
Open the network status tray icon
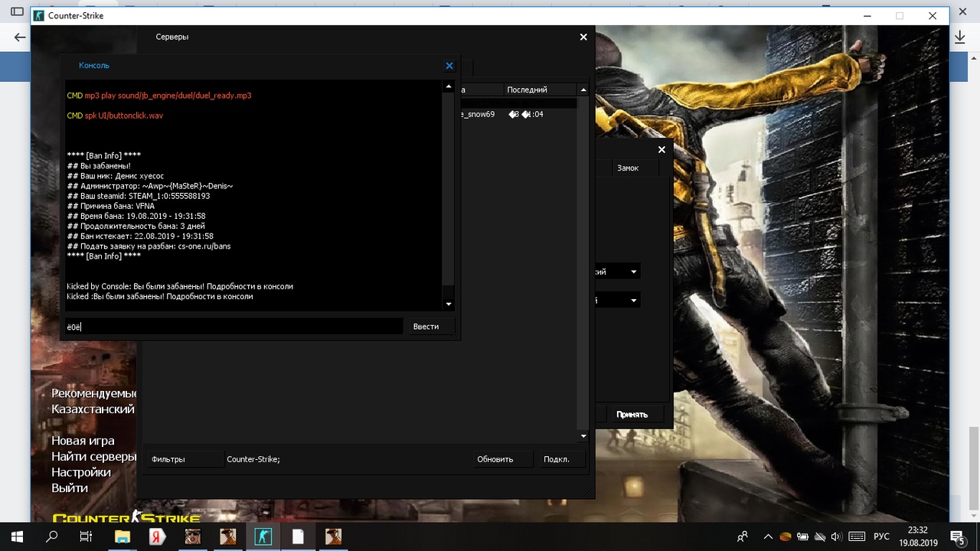819,536
